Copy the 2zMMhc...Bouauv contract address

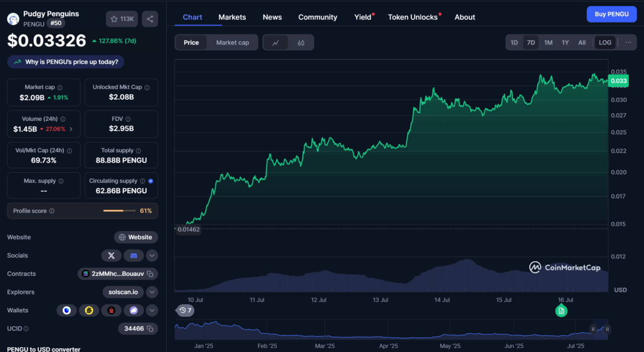(150, 274)
